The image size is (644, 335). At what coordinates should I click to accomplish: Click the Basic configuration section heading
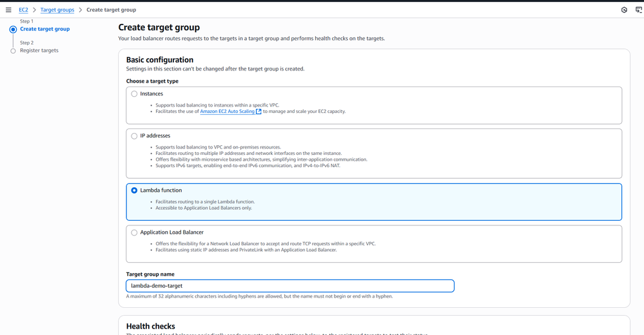159,59
